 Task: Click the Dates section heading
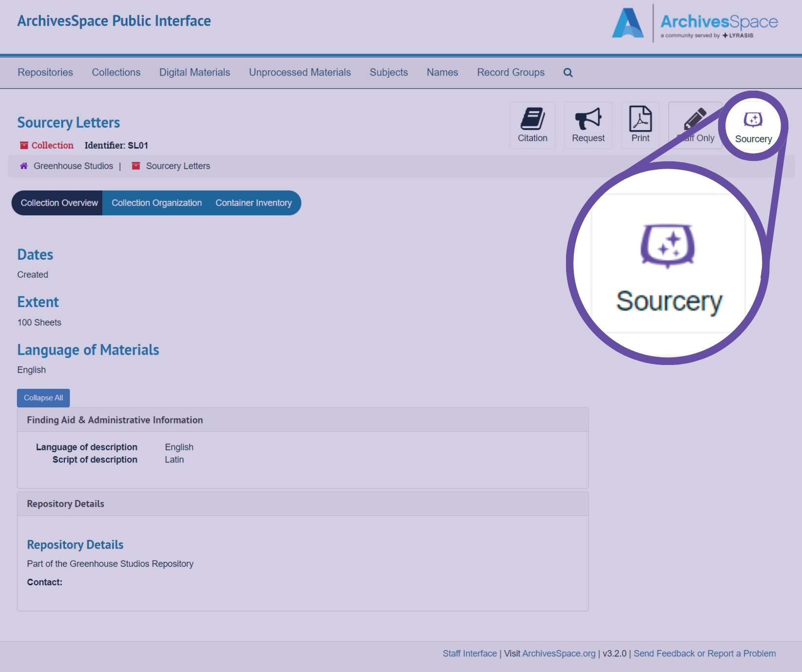coord(35,254)
